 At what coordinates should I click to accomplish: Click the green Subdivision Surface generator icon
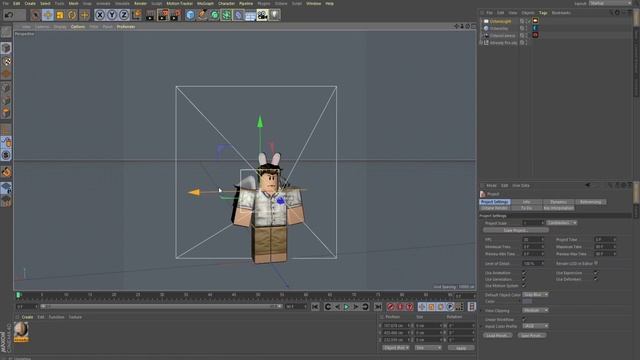215,15
